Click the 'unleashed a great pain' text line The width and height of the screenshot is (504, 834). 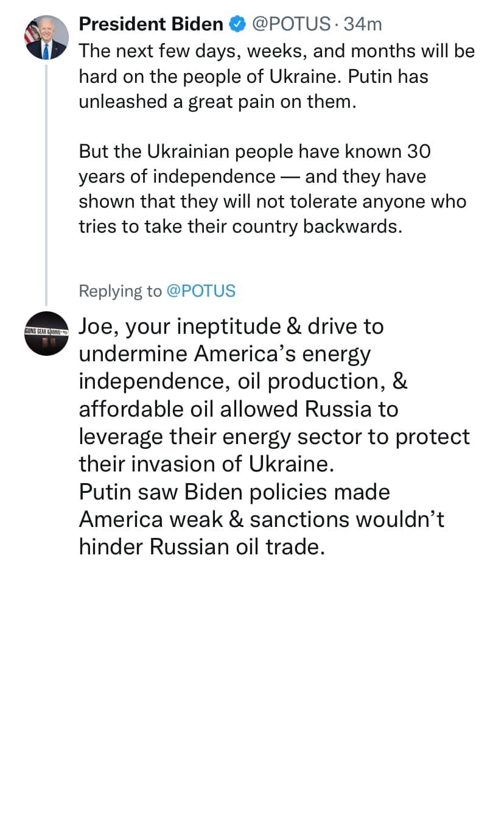(x=216, y=101)
